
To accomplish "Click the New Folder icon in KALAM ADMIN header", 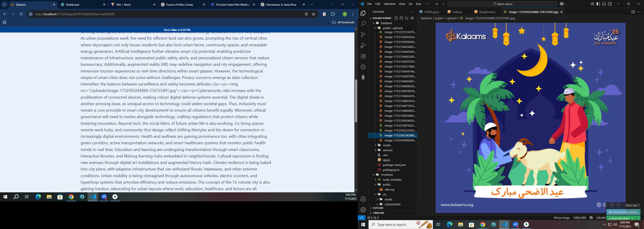I will tap(401, 18).
